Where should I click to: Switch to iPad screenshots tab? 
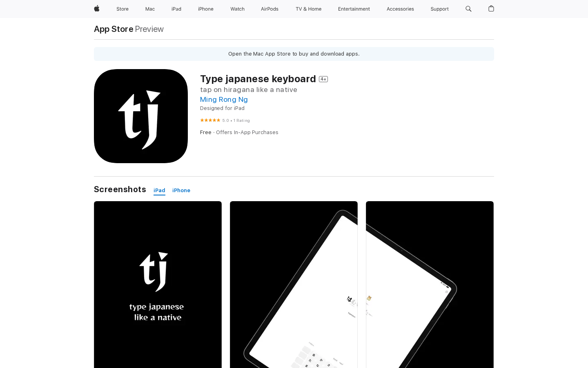(x=159, y=191)
